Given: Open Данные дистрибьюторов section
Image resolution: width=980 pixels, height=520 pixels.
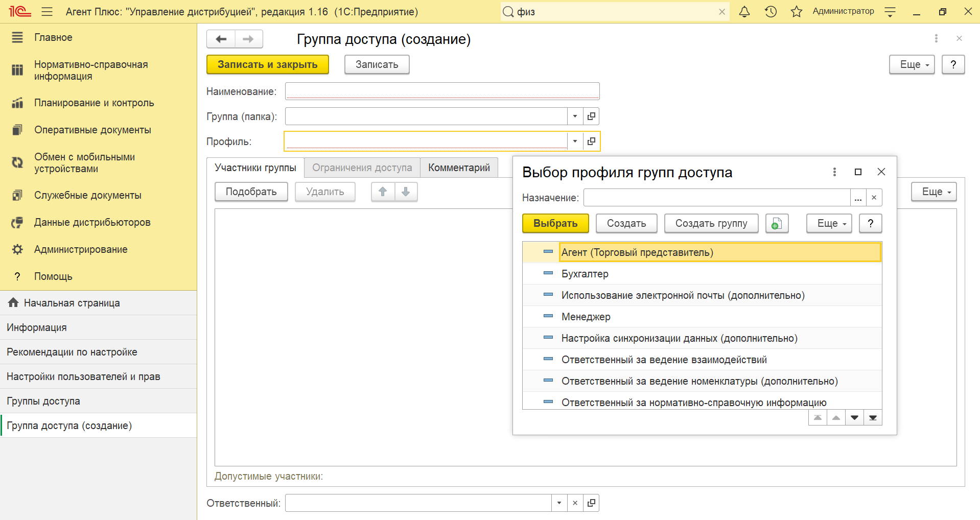Looking at the screenshot, I should coord(98,222).
